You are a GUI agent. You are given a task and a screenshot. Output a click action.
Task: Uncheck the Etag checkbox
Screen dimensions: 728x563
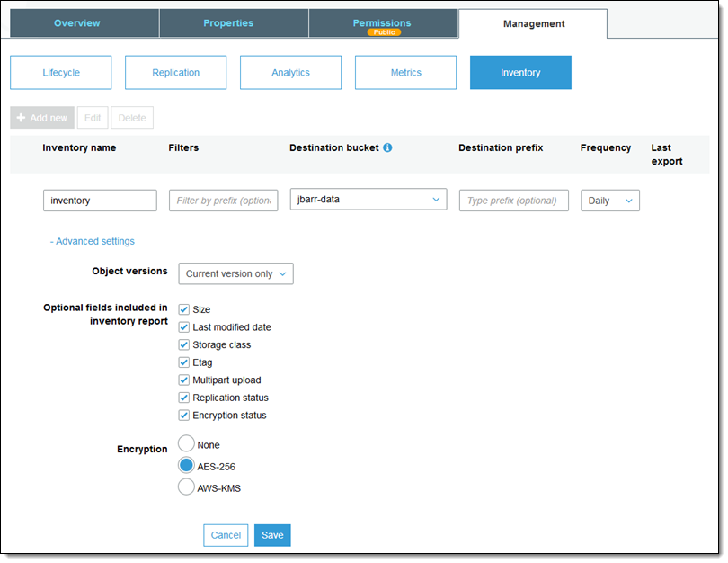tap(184, 362)
